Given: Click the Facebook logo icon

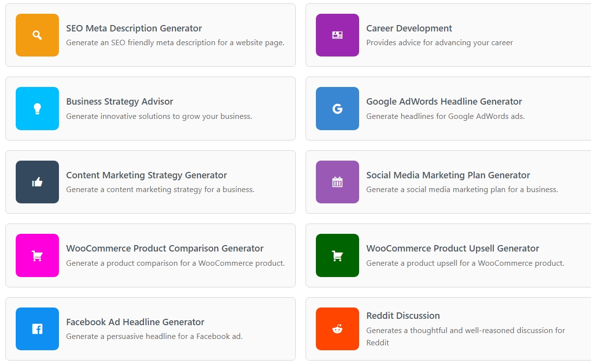Looking at the screenshot, I should [37, 329].
